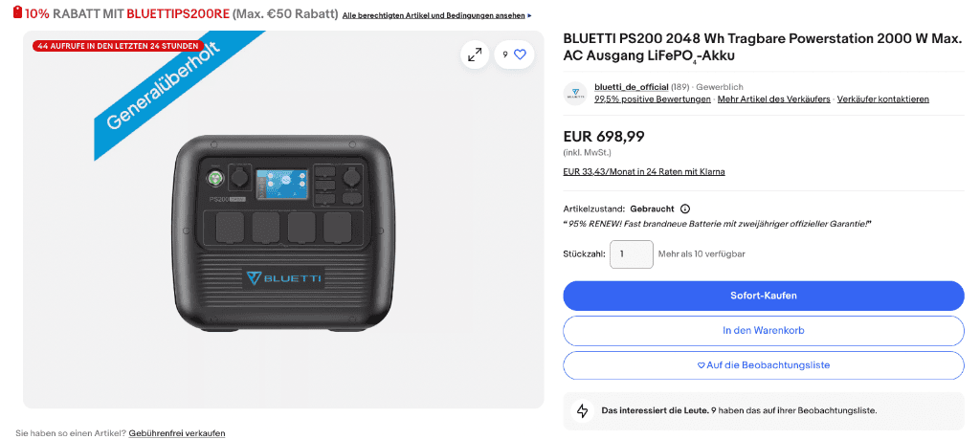Click the Stückzahl quantity input field
The image size is (980, 439).
click(x=632, y=254)
